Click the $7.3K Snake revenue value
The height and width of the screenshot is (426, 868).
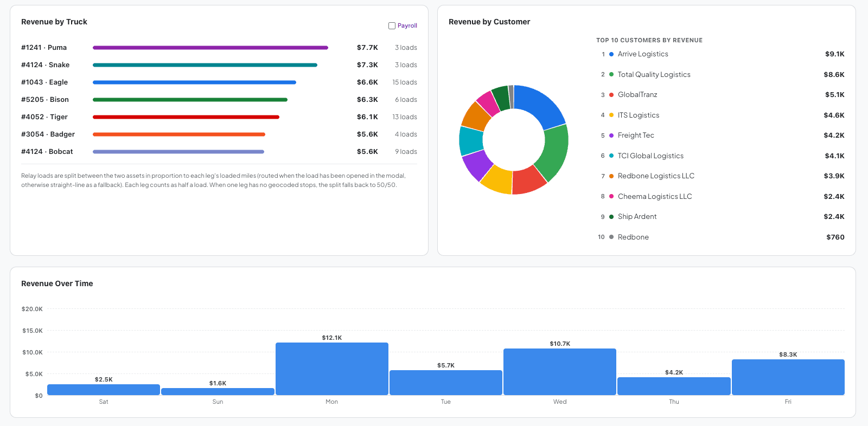367,65
